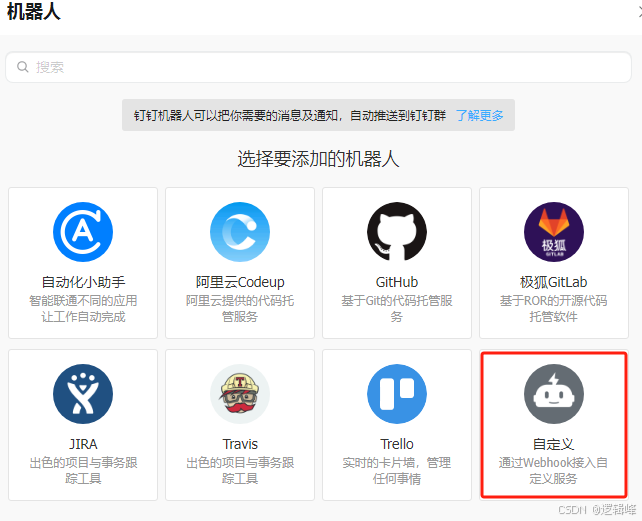
Task: Click the 自动化小助手 robot icon
Action: pyautogui.click(x=83, y=232)
